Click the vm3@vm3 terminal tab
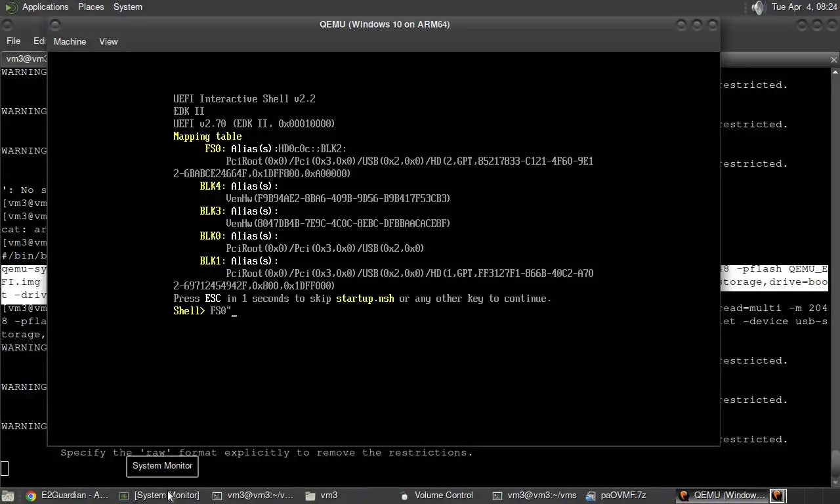Image resolution: width=840 pixels, height=504 pixels. click(25, 59)
